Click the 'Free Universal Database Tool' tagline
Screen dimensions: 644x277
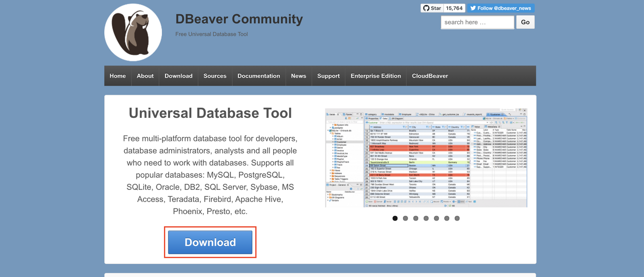click(212, 34)
